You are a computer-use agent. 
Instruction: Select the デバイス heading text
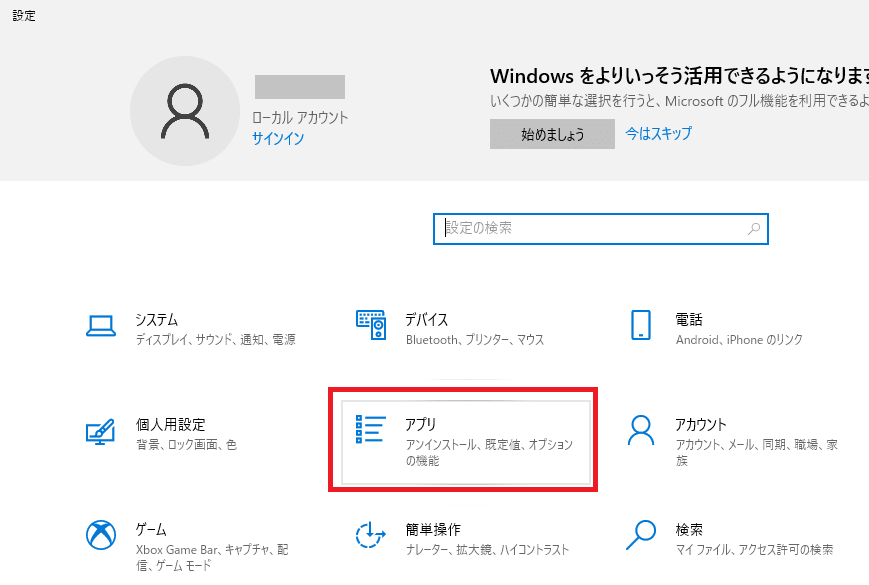tap(426, 320)
